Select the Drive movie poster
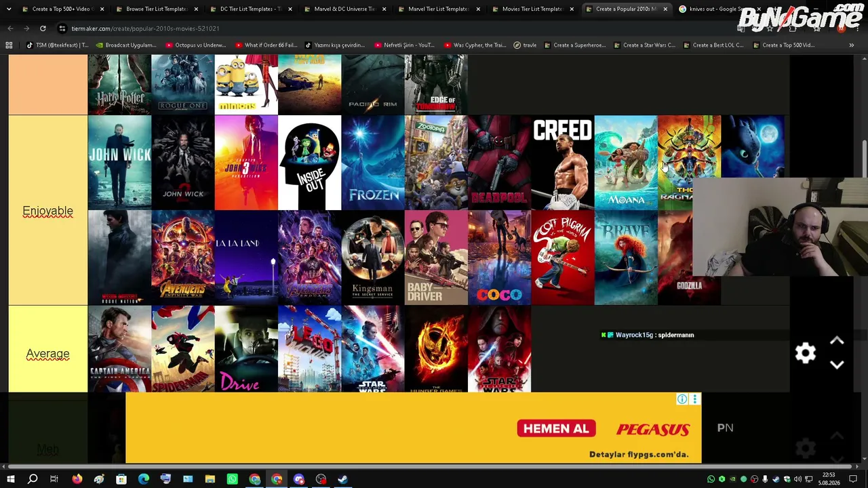The image size is (868, 488). pos(246,349)
